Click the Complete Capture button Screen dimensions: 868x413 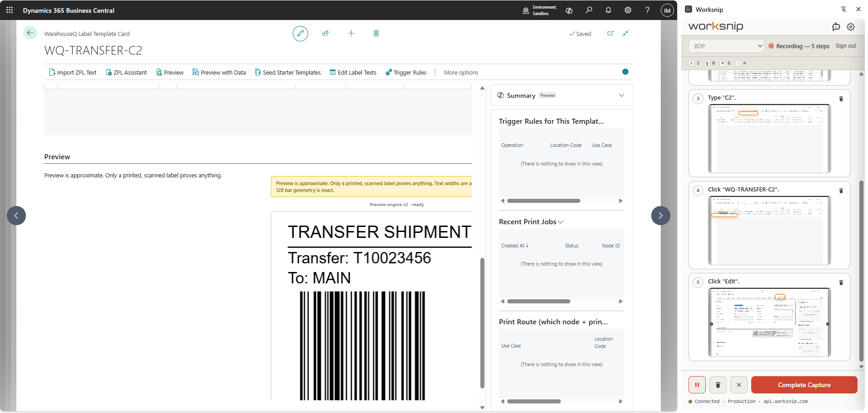(804, 385)
